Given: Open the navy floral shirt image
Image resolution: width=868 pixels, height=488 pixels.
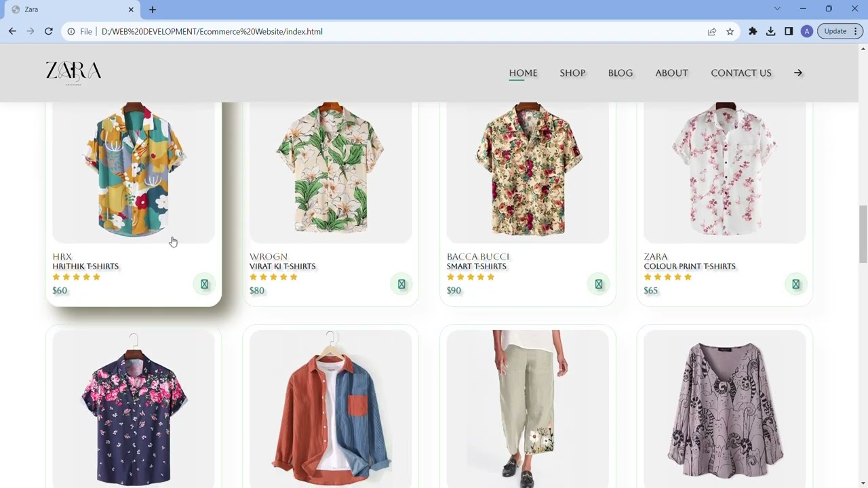Looking at the screenshot, I should [134, 409].
